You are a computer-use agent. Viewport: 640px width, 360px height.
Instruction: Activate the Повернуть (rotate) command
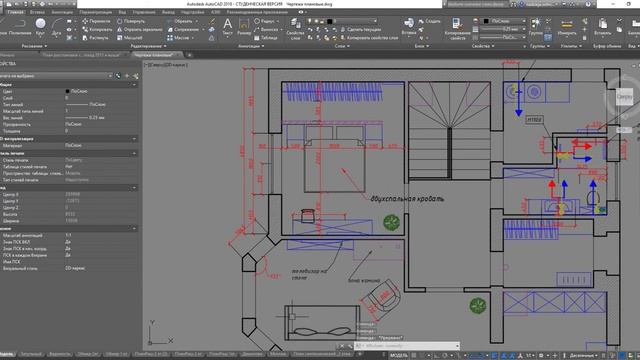click(x=131, y=21)
